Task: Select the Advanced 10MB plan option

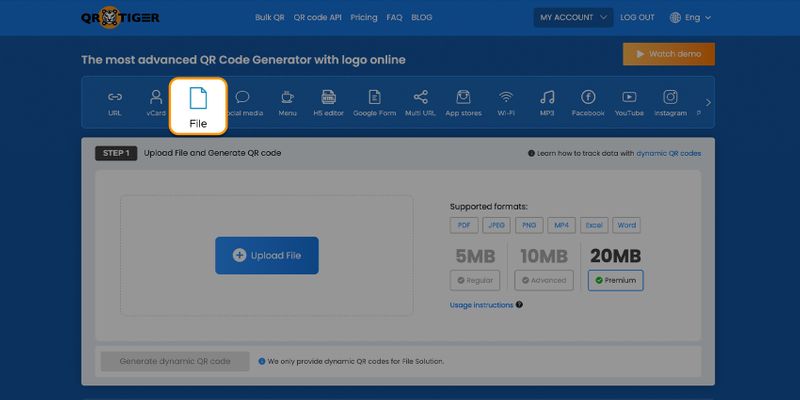Action: tap(544, 281)
